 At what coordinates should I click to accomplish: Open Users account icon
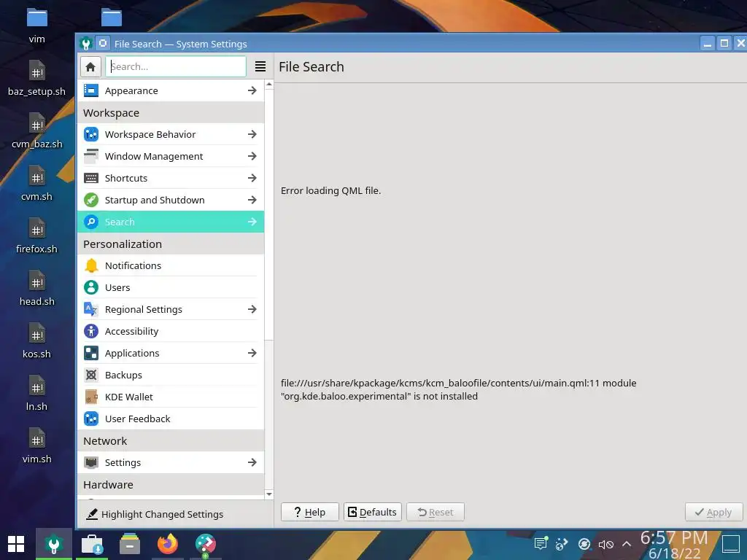click(x=91, y=287)
